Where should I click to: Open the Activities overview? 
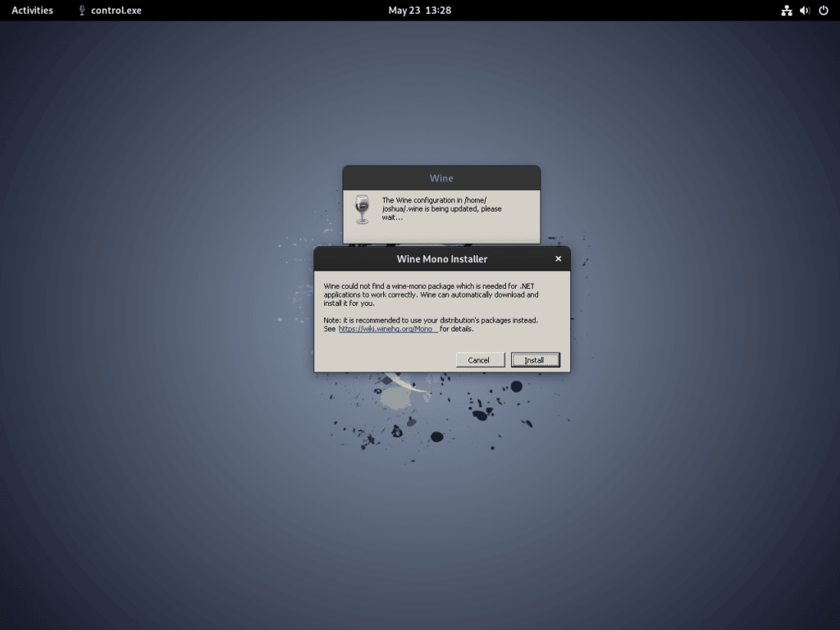click(32, 10)
